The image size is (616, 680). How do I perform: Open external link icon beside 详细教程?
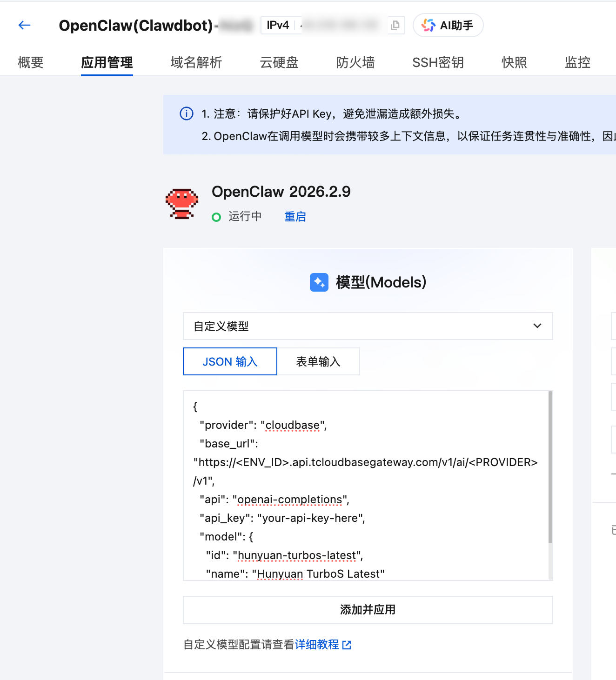coord(347,645)
